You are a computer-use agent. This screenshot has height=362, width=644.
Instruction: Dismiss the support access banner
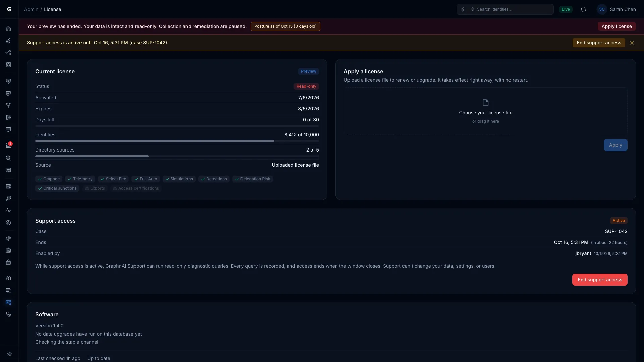click(632, 43)
